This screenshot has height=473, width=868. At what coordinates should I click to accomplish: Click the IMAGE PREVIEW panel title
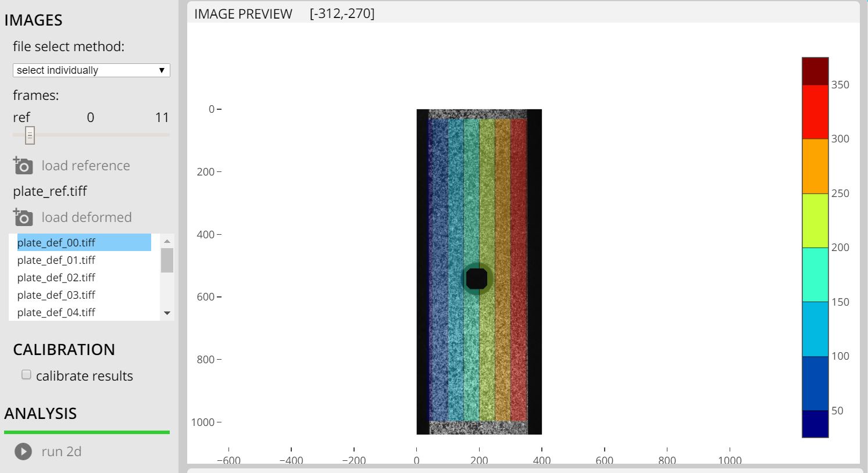point(242,13)
